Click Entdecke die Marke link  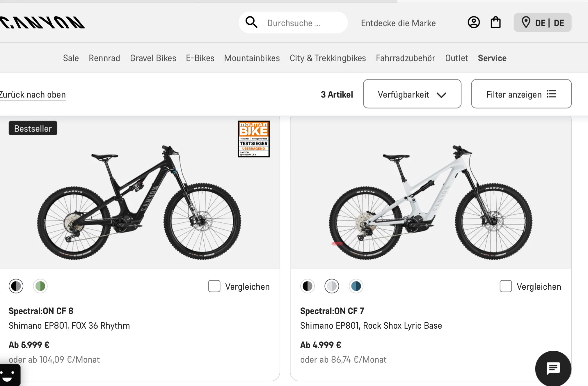[x=398, y=23]
